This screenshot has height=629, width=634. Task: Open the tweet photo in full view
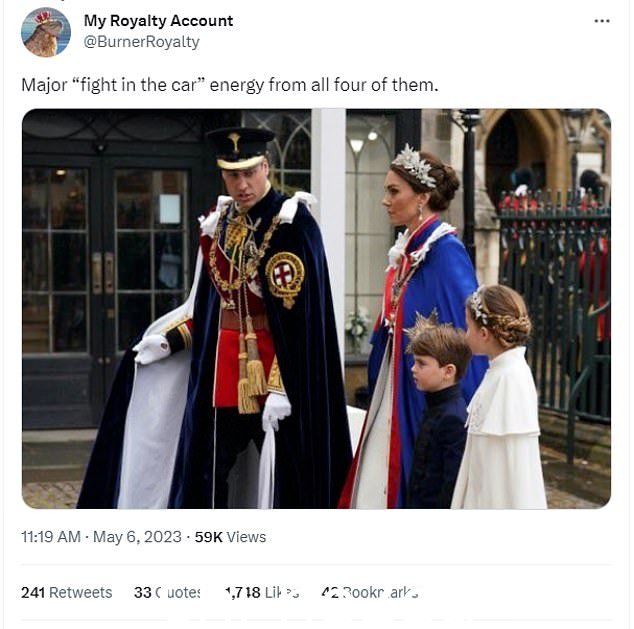tap(316, 308)
